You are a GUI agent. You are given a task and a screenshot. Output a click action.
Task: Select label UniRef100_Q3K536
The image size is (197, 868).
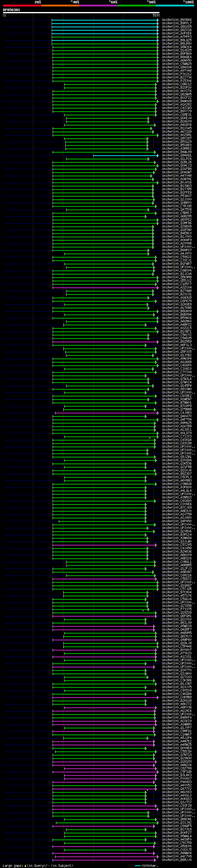177,464
